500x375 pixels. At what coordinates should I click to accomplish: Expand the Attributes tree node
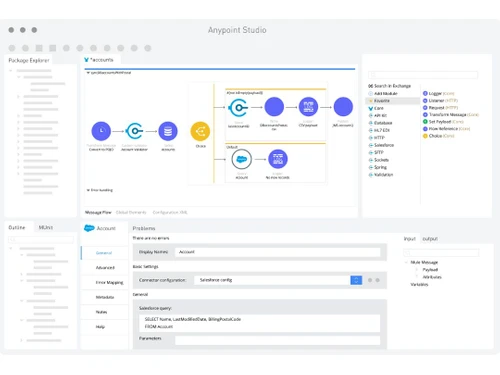(x=417, y=277)
